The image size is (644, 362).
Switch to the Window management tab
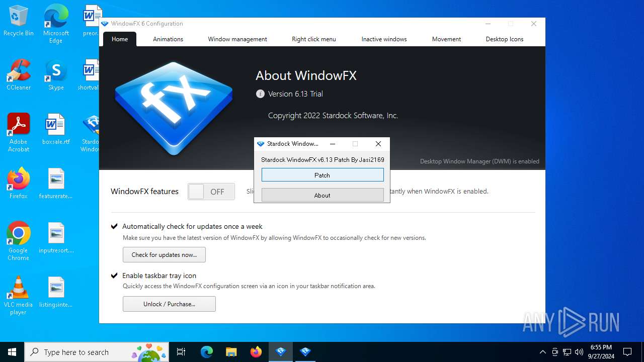click(x=237, y=39)
